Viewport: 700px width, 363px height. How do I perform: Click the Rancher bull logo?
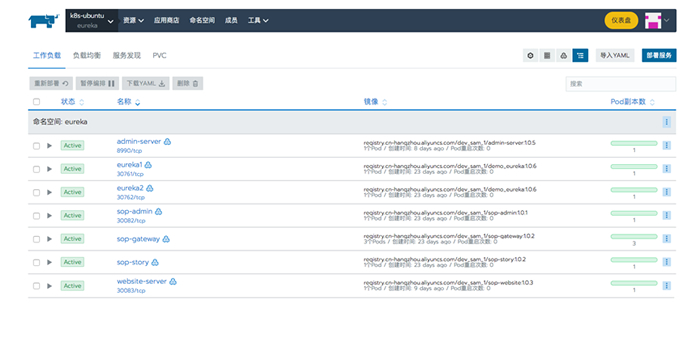44,21
